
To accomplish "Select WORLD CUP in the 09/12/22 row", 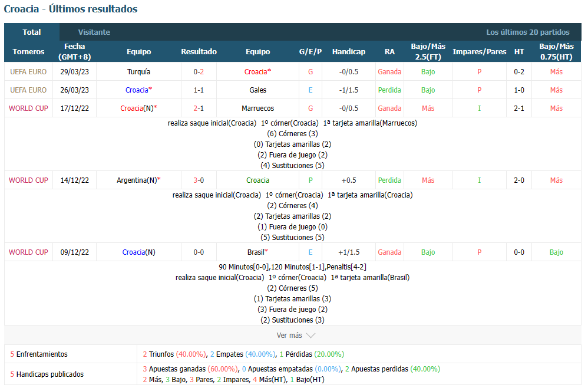I will coord(28,252).
